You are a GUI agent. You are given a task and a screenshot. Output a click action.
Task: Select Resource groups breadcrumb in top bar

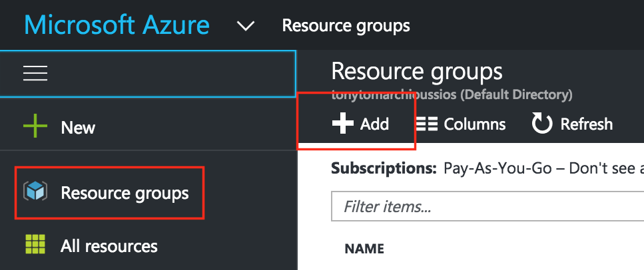tap(346, 26)
